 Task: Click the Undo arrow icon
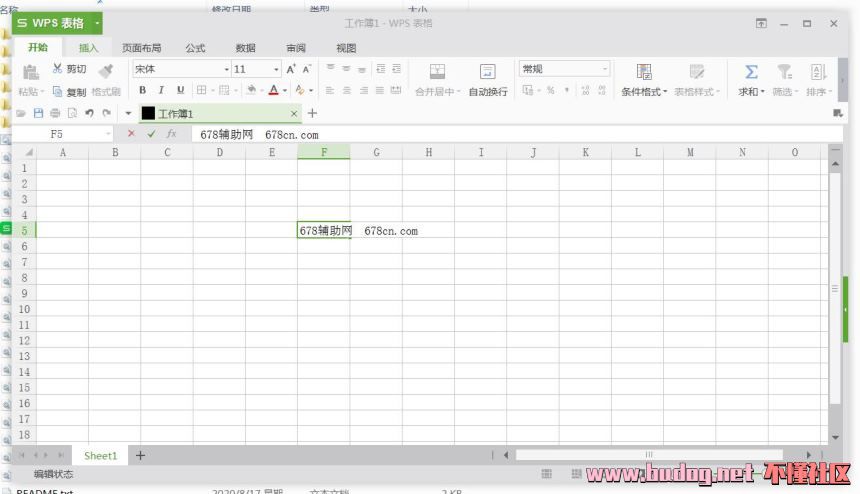tap(89, 114)
